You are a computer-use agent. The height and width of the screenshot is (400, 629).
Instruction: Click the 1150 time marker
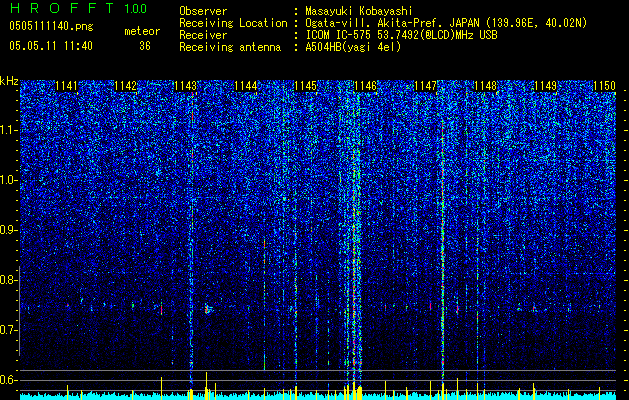[604, 86]
